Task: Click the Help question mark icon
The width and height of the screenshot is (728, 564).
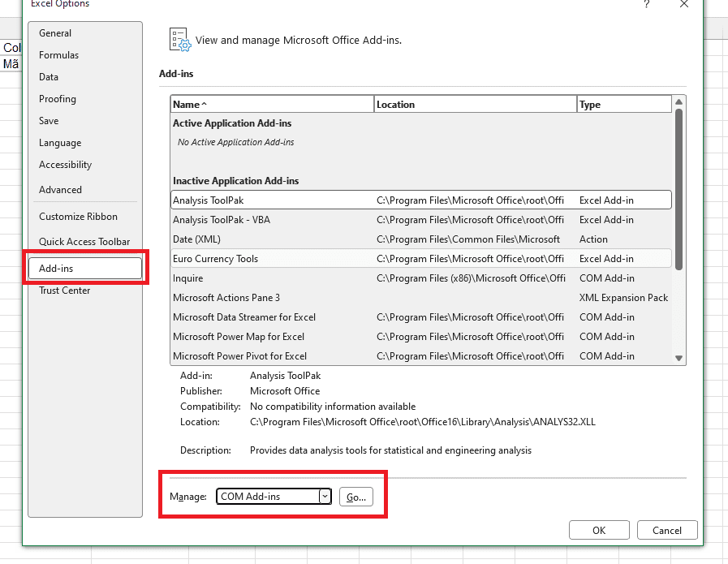Action: (x=646, y=4)
